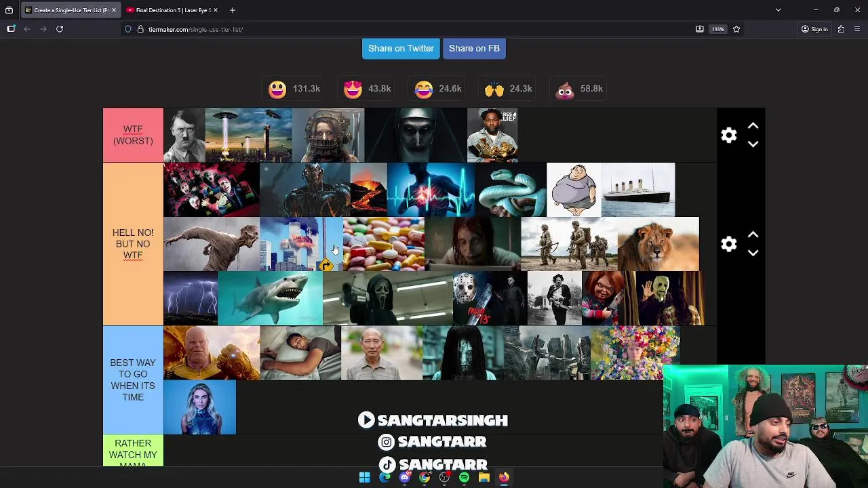Open the address bar icon left of 133%

click(x=699, y=29)
